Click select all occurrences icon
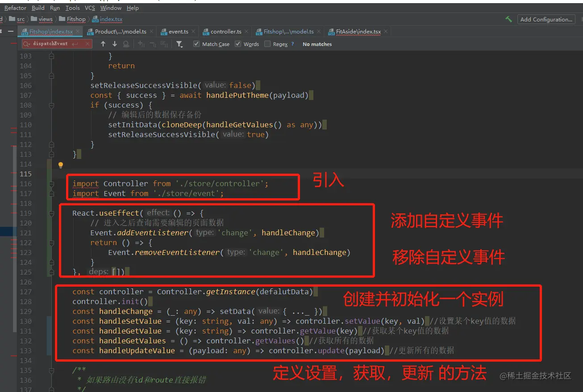This screenshot has height=392, width=583. pyautogui.click(x=164, y=44)
